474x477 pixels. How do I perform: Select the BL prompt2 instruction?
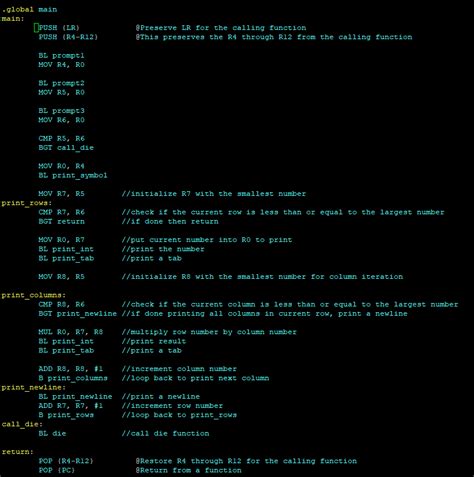[x=61, y=83]
